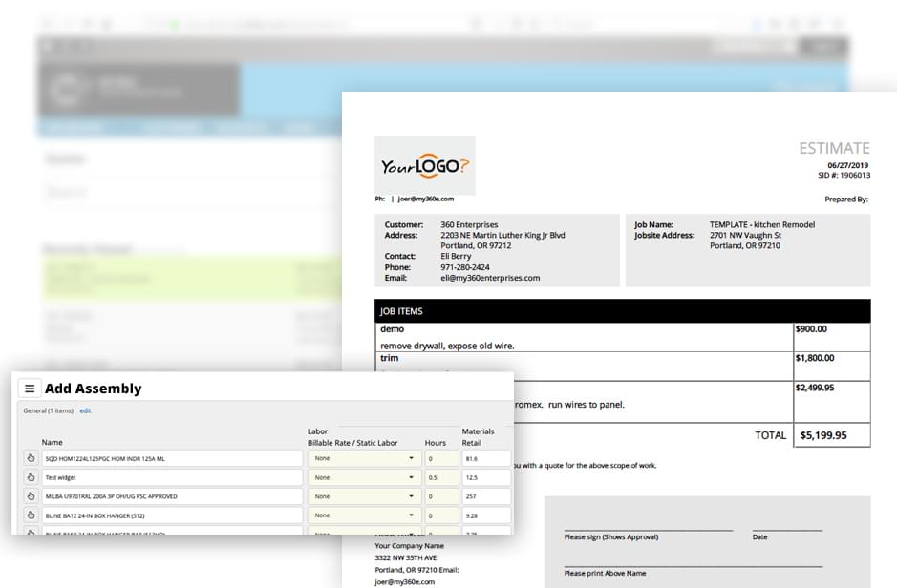This screenshot has height=588, width=897.
Task: Click name field SQD HOM1224L125PGC HOM INDR
Action: click(172, 458)
